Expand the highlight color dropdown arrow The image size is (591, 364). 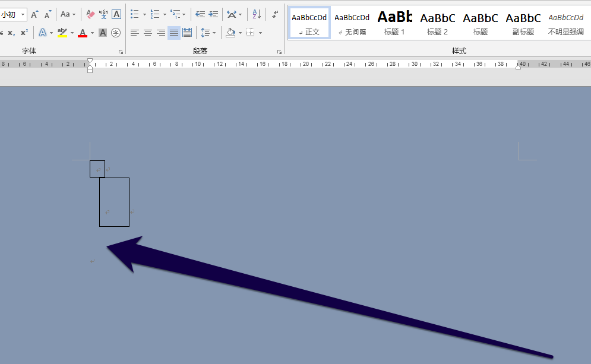[x=72, y=33]
